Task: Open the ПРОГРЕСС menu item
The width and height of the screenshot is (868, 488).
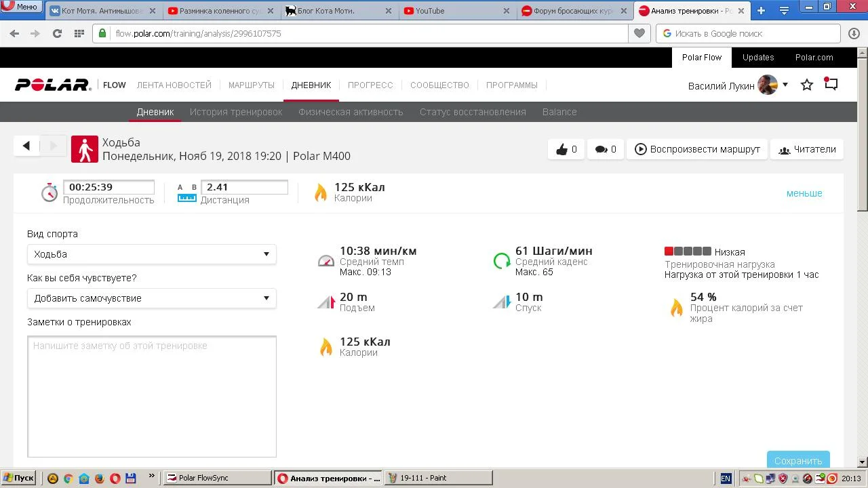Action: tap(370, 85)
